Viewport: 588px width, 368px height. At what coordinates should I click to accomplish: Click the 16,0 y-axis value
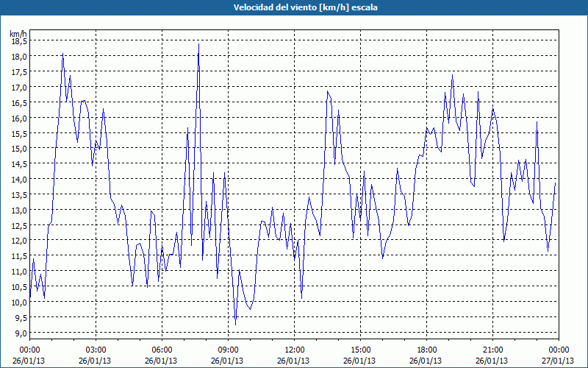(19, 118)
